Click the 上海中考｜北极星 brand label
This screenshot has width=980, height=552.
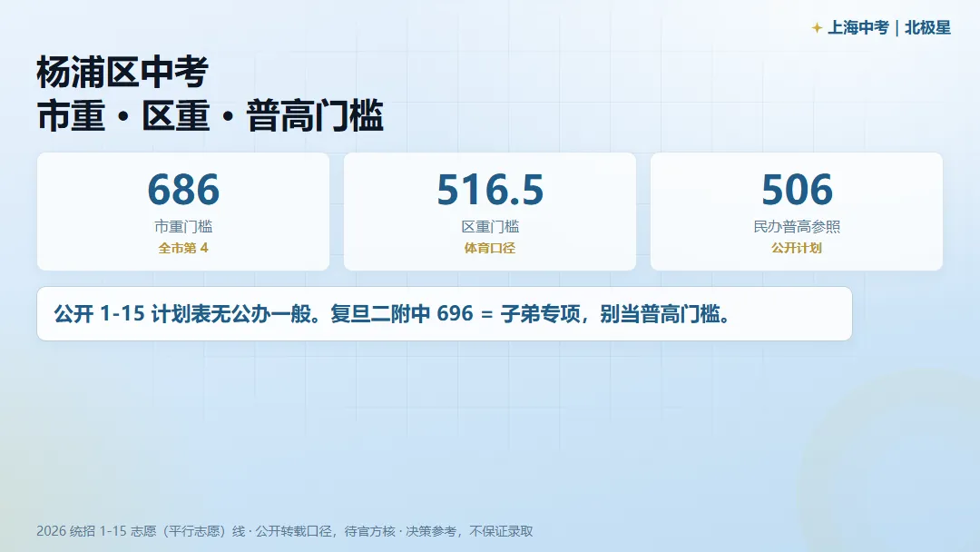888,28
